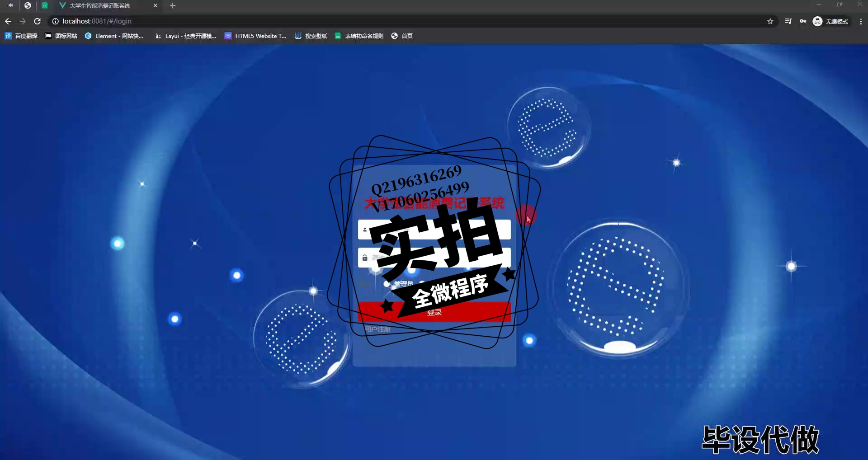The width and height of the screenshot is (868, 460).
Task: Click the browser forward arrow
Action: tap(23, 21)
